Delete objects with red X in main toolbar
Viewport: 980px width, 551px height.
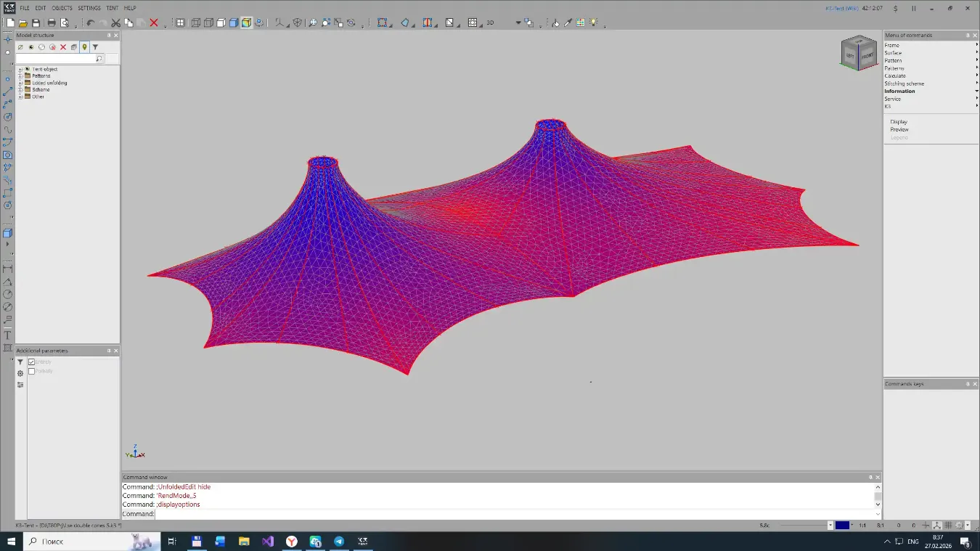(154, 23)
